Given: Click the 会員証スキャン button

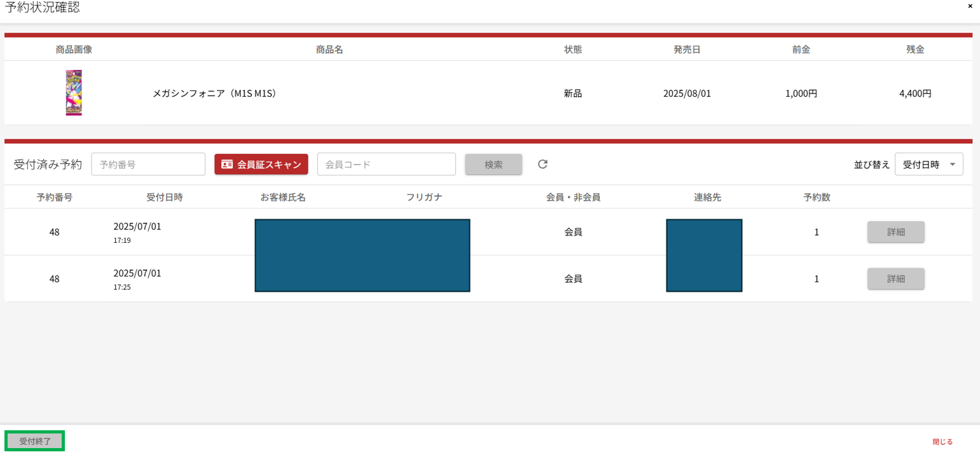Looking at the screenshot, I should pos(261,164).
